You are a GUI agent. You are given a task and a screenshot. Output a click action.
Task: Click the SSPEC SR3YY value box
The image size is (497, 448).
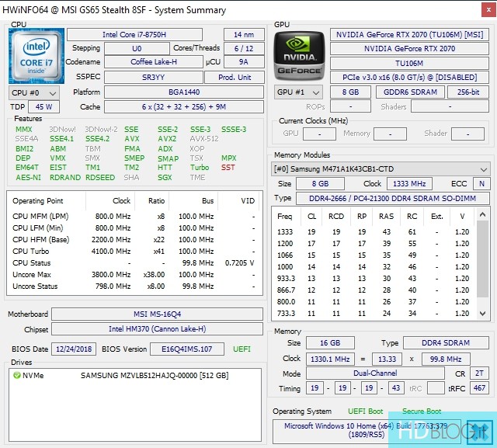(157, 77)
